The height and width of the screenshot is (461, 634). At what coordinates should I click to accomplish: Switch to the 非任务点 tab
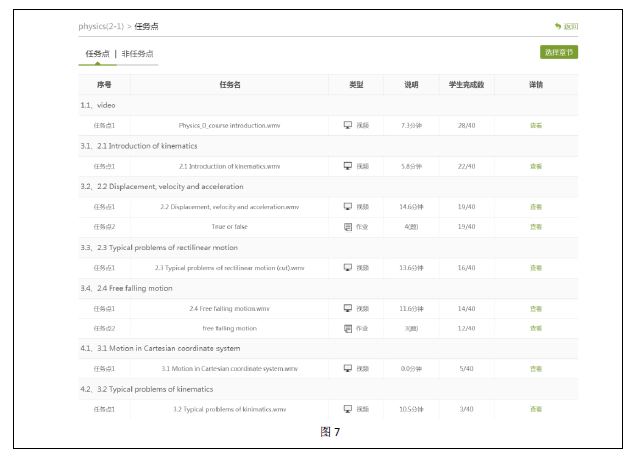138,53
